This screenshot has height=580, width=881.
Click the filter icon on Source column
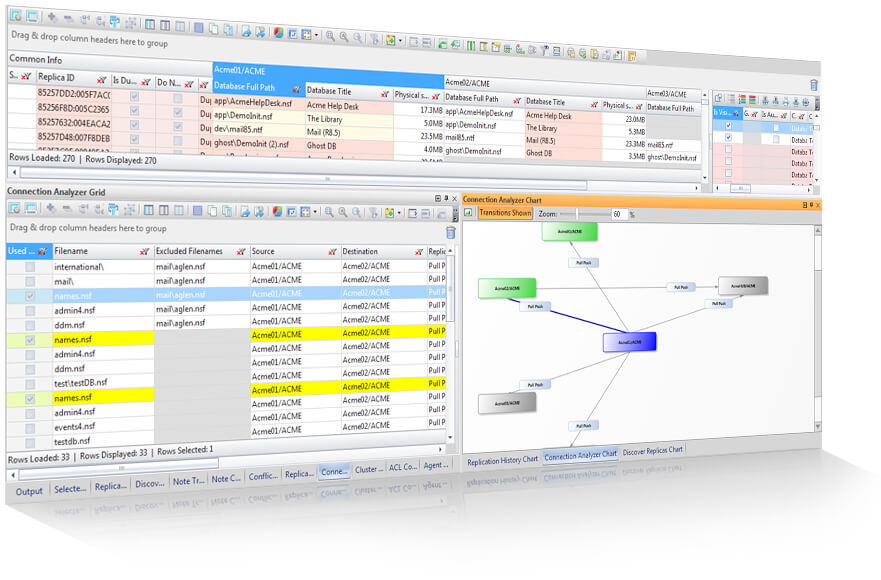coord(332,252)
